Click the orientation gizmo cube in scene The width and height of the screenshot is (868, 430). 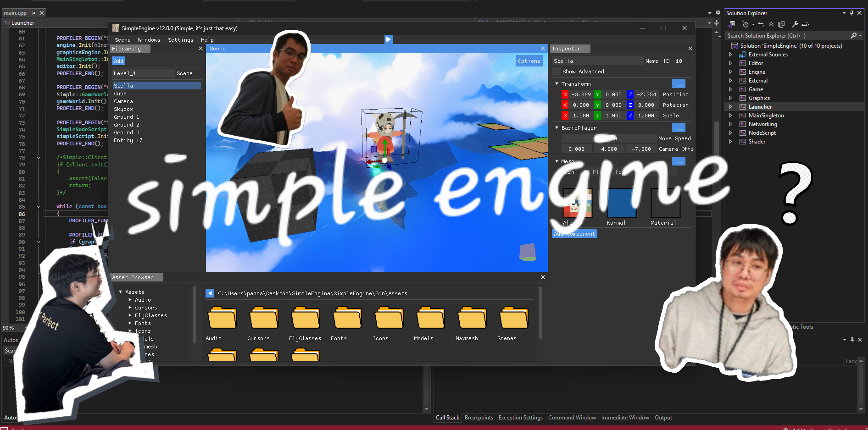click(527, 252)
